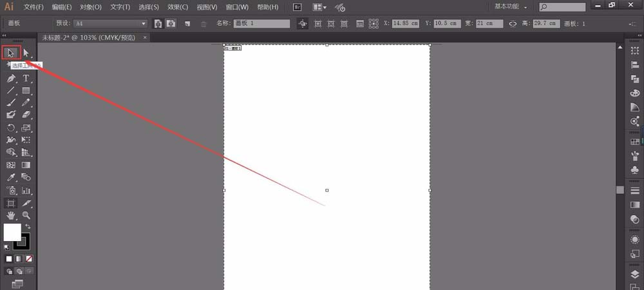The height and width of the screenshot is (290, 644).
Task: Toggle constrain width and height proportions link
Action: (x=513, y=24)
